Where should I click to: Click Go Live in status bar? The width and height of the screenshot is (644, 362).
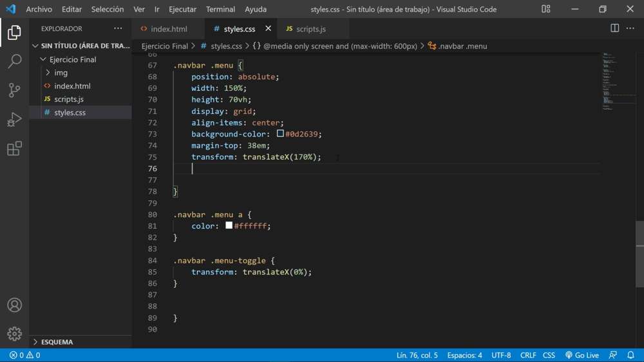coord(582,355)
